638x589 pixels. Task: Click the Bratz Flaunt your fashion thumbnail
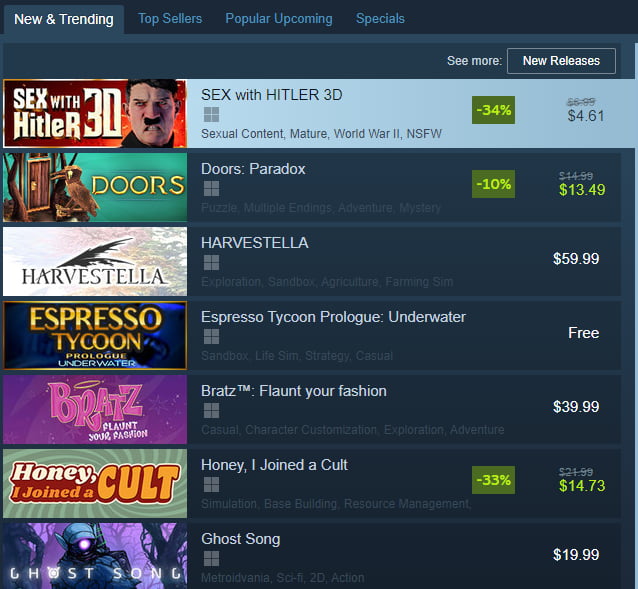[x=95, y=409]
